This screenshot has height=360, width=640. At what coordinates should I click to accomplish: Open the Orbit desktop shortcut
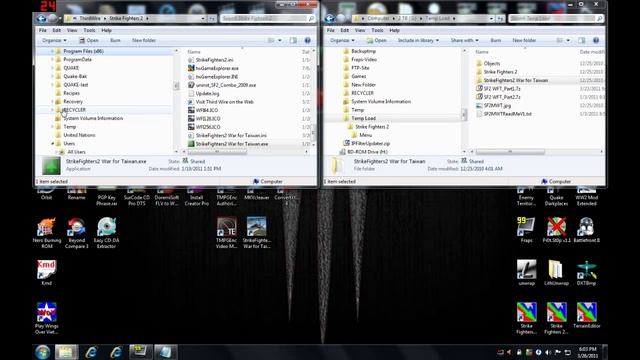click(47, 194)
